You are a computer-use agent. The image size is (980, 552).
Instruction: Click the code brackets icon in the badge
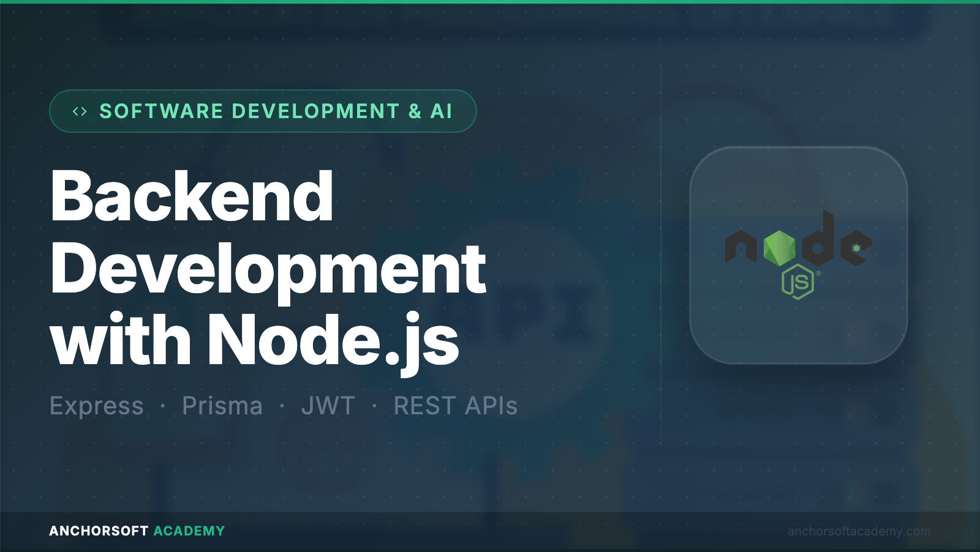tap(80, 111)
